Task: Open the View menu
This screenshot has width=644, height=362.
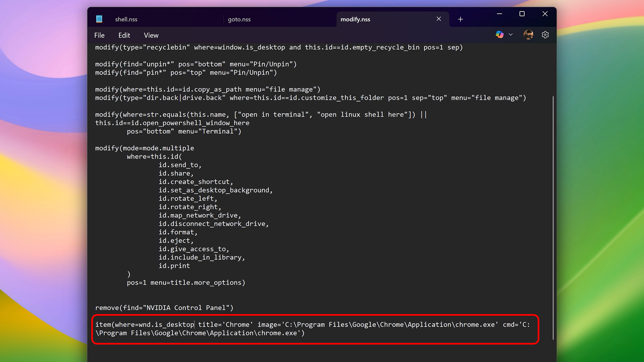Action: point(151,35)
